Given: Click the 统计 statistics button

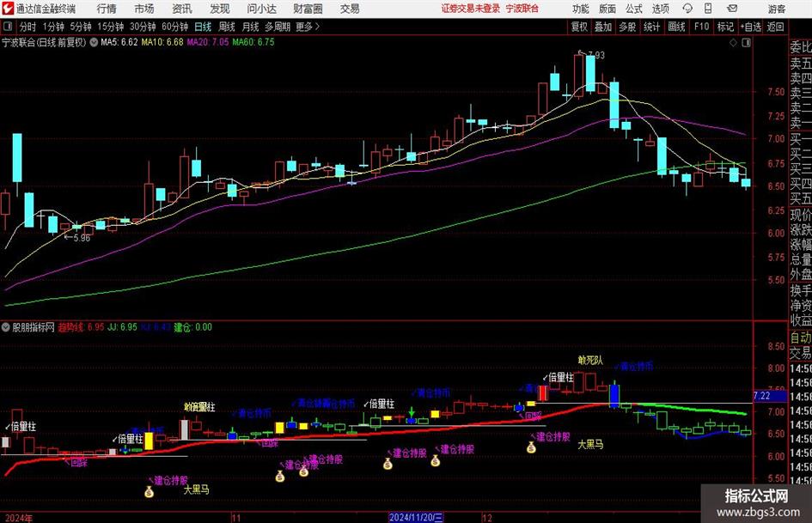Looking at the screenshot, I should 651,27.
